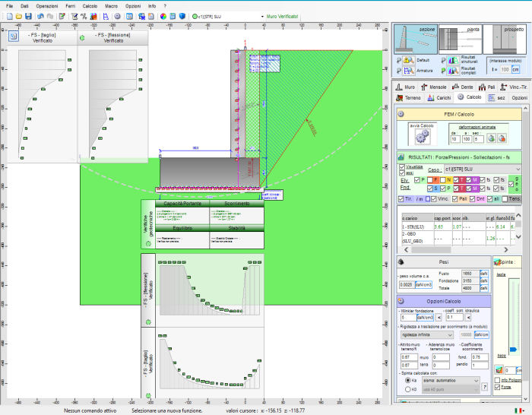Start calculation with avvia Calcolo gears icon

coord(423,137)
